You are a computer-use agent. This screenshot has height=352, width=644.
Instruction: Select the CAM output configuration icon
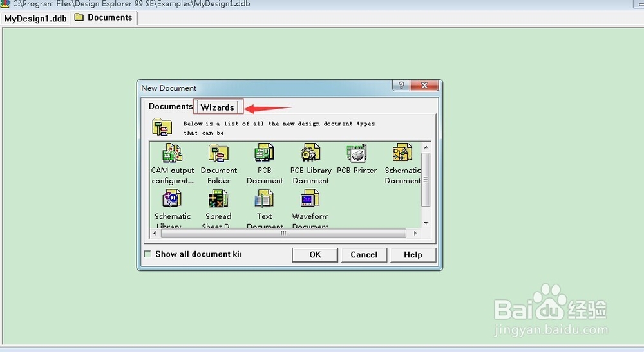point(172,153)
